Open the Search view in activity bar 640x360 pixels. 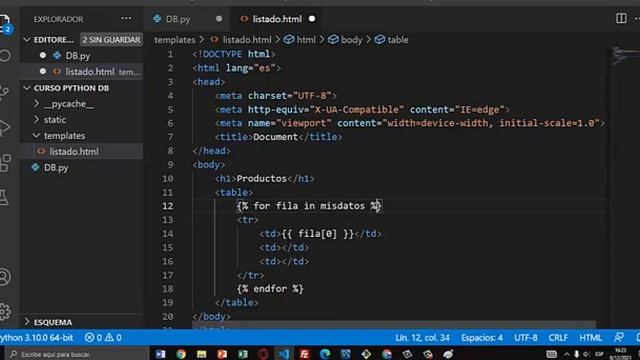click(5, 56)
